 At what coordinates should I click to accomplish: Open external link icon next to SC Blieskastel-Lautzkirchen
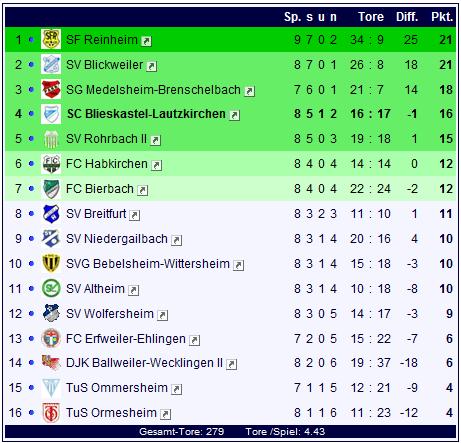235,115
